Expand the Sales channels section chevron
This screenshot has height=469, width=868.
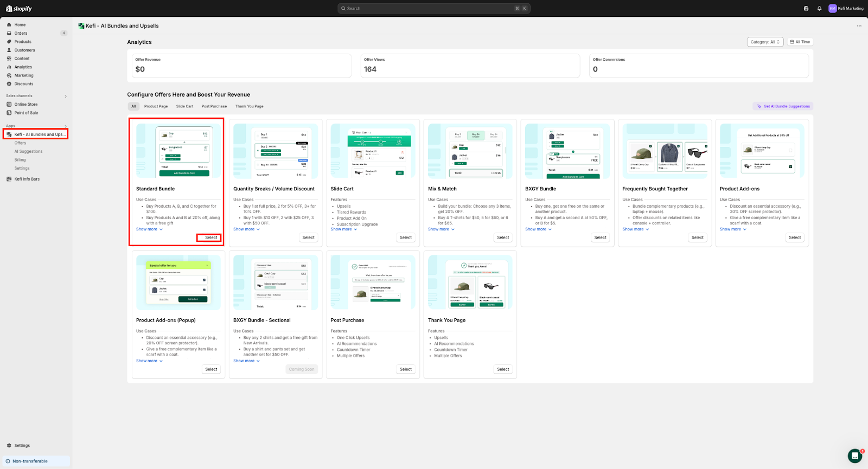(x=66, y=97)
